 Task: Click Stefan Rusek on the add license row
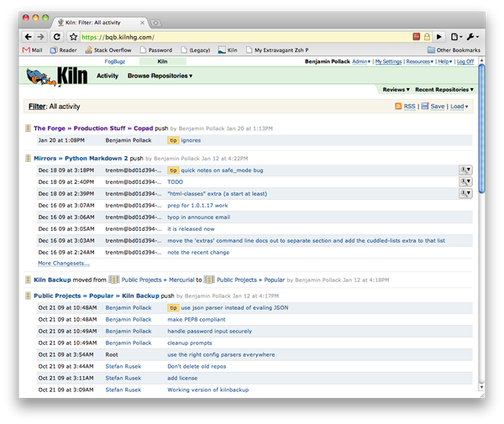[123, 378]
